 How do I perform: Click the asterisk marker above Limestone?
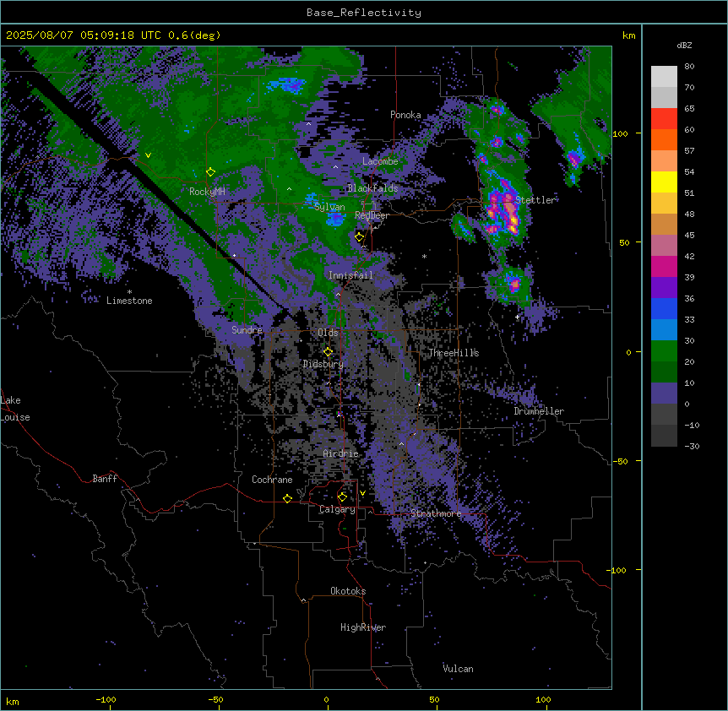(x=129, y=292)
